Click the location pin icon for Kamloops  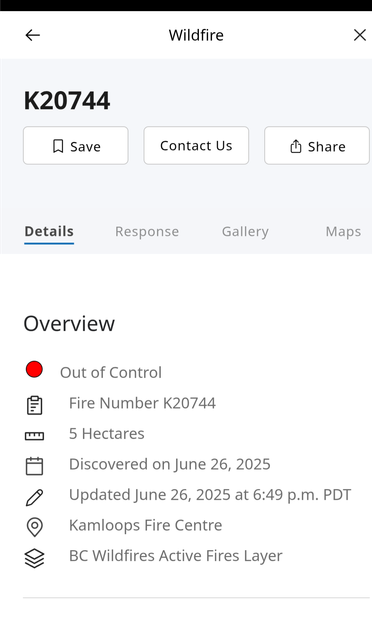coord(35,527)
